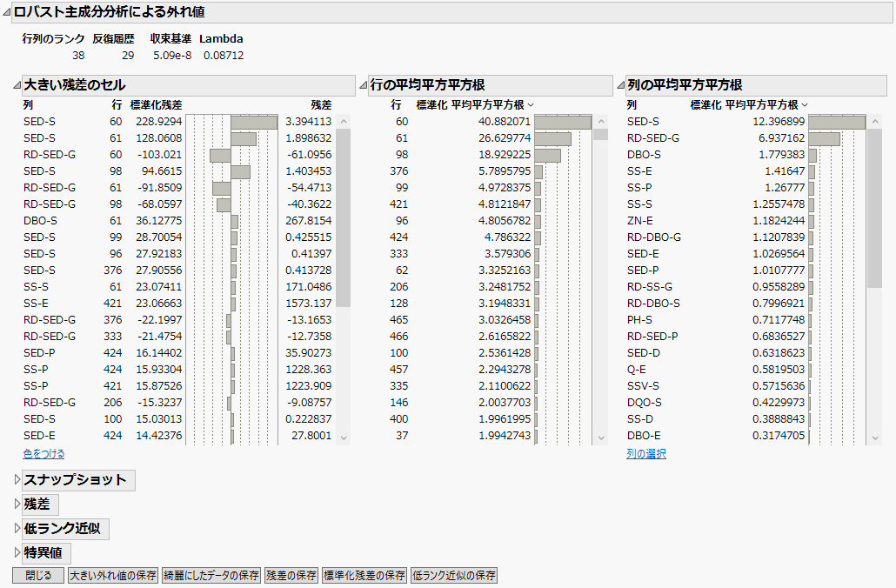Expand the スナップショット section
Screen dimensions: 896x588
(x=17, y=480)
